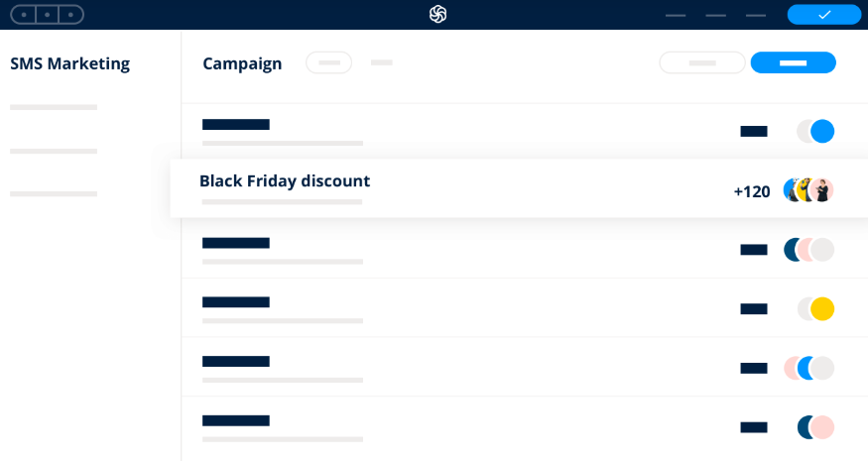Click the solid blue button beside Campaign header
Image resolution: width=868 pixels, height=461 pixels.
tap(794, 62)
